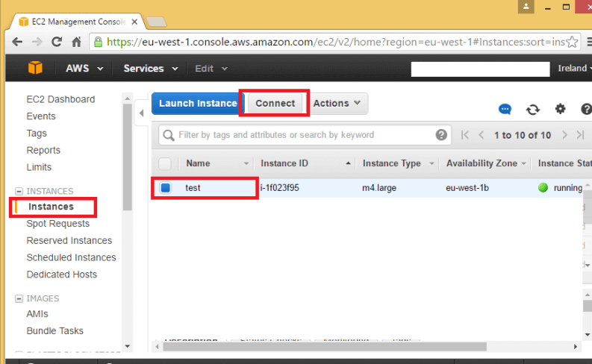Open Instance Type column dropdown arrow

(x=431, y=163)
